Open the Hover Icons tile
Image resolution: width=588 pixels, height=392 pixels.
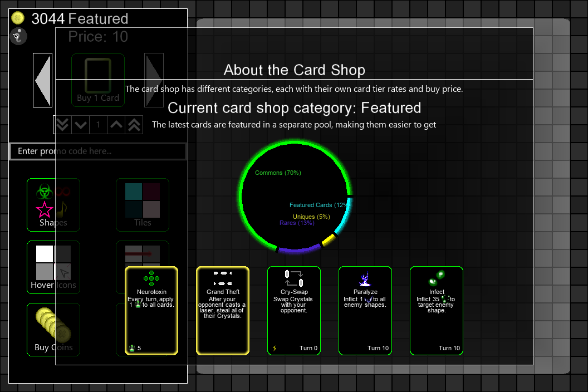tap(53, 267)
